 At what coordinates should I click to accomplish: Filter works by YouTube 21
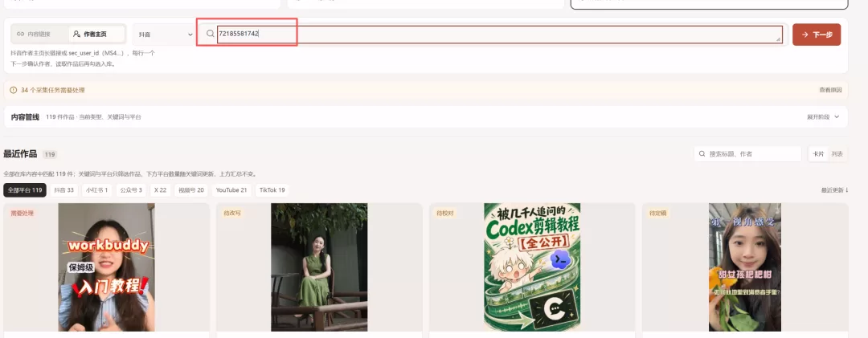tap(231, 189)
